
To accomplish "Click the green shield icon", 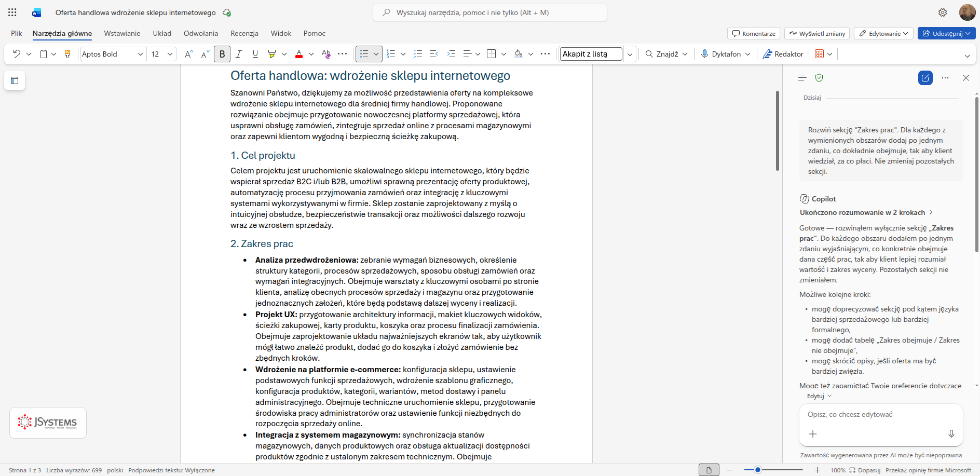I will (819, 78).
